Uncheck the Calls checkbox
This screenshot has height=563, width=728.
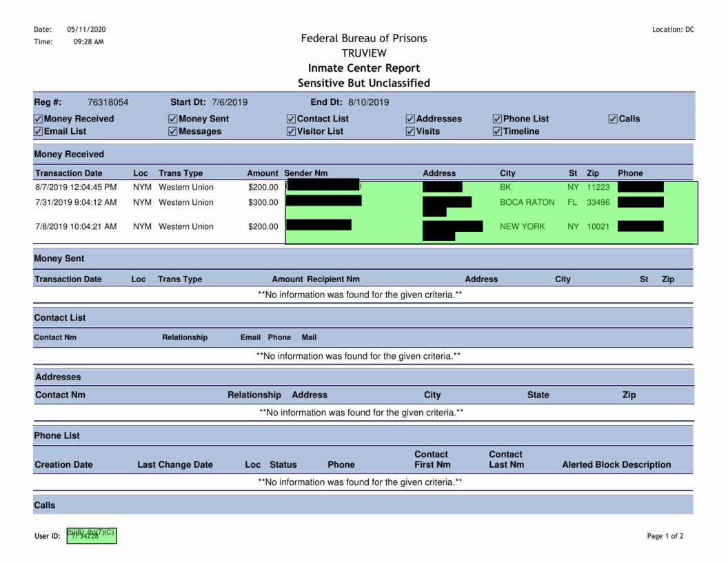click(x=613, y=119)
